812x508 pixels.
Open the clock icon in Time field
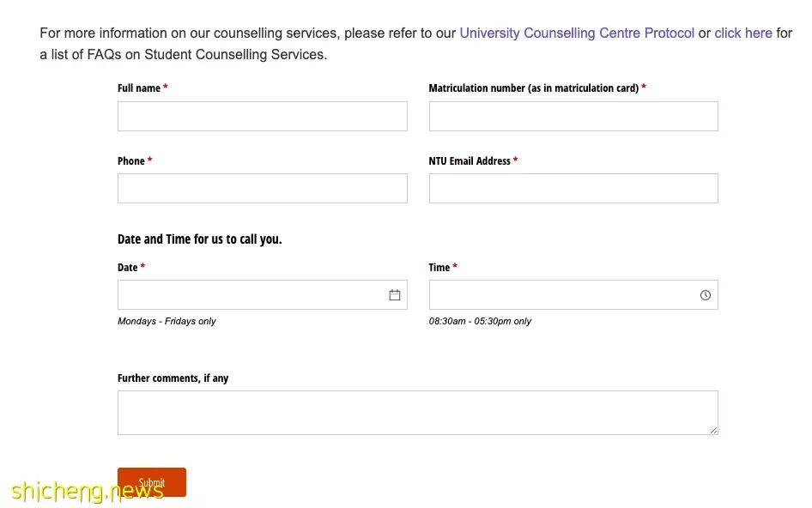click(706, 294)
